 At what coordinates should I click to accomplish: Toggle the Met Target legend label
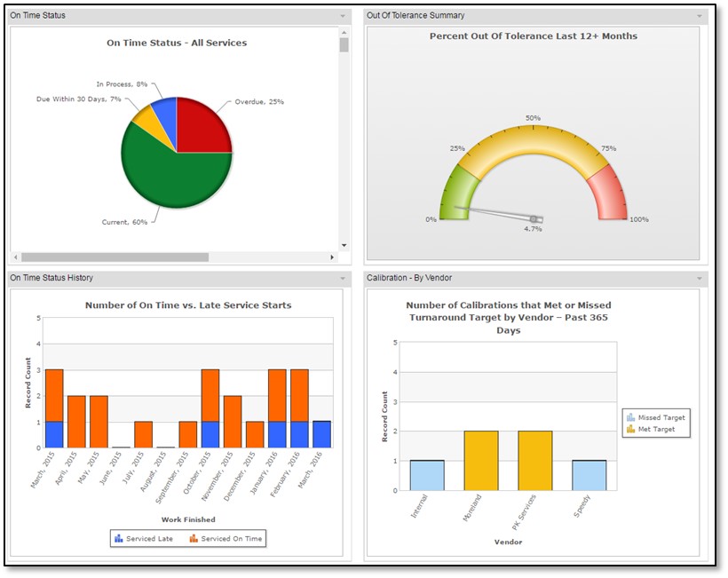tap(656, 429)
